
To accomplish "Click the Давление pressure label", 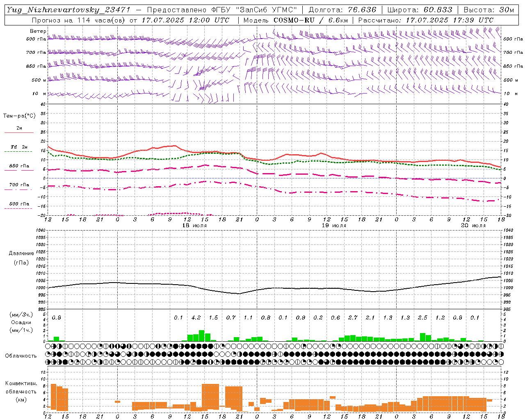I will click(x=21, y=253).
